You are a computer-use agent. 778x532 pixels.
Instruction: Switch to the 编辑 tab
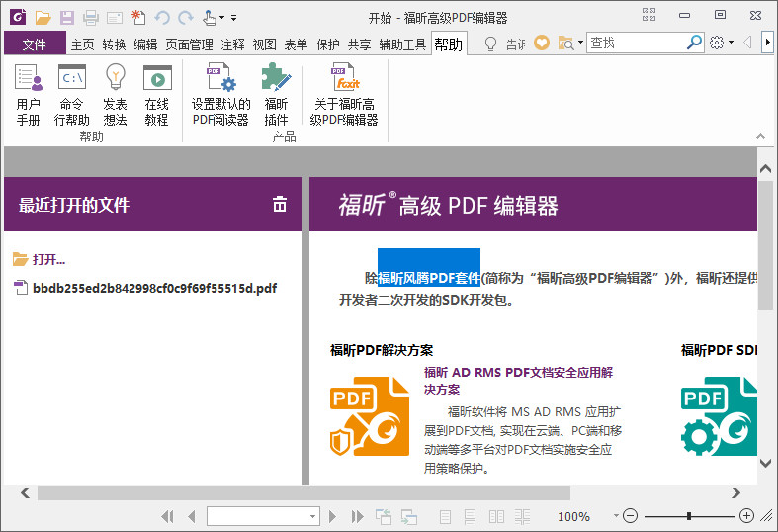pyautogui.click(x=146, y=44)
